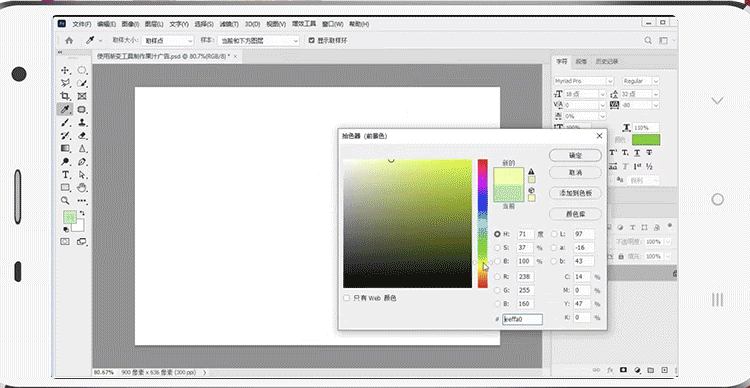Image resolution: width=750 pixels, height=388 pixels.
Task: Go to the Home screen icon
Action: pyautogui.click(x=69, y=41)
